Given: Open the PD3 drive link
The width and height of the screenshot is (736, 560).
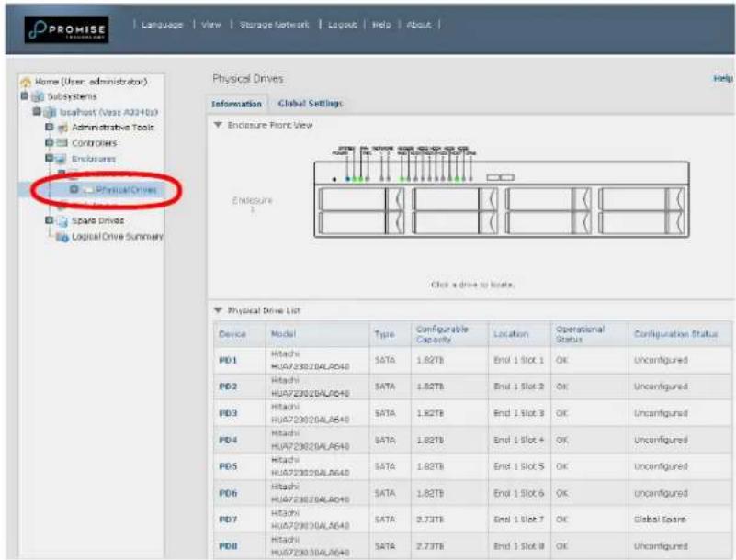Looking at the screenshot, I should (x=228, y=413).
